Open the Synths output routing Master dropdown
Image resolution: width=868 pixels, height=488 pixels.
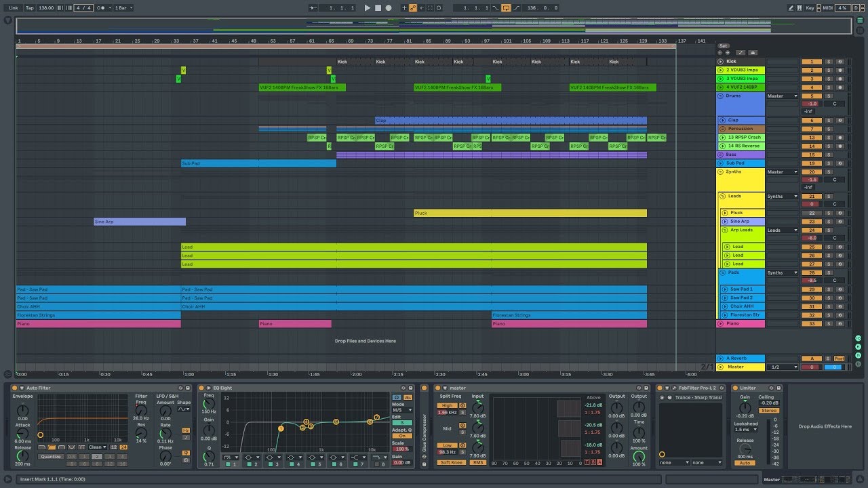pos(782,172)
